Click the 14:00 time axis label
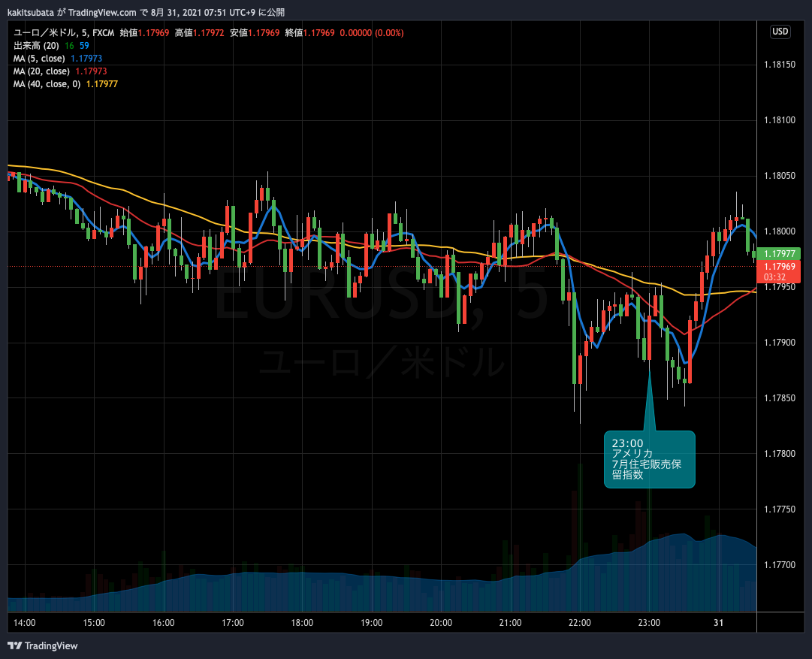Image resolution: width=812 pixels, height=659 pixels. [24, 623]
